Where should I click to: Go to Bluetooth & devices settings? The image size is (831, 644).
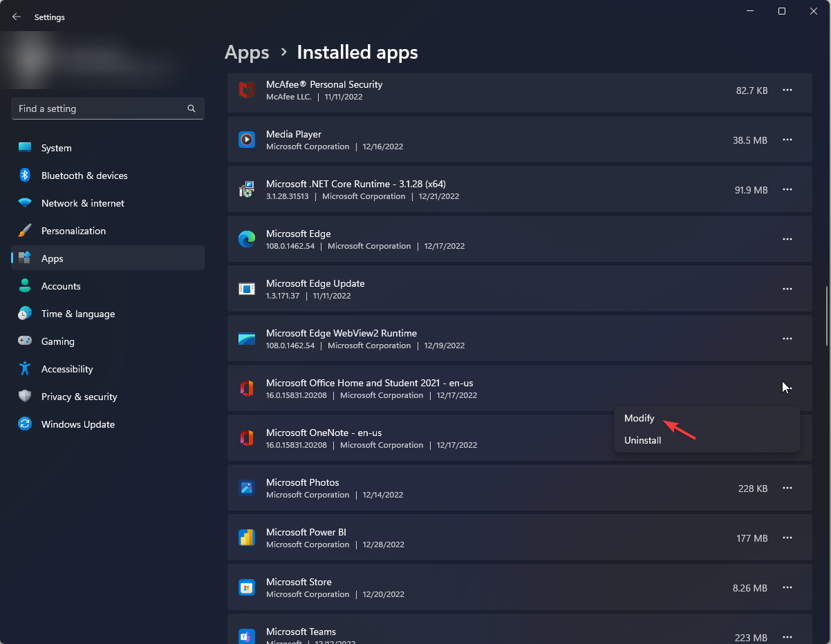tap(108, 176)
